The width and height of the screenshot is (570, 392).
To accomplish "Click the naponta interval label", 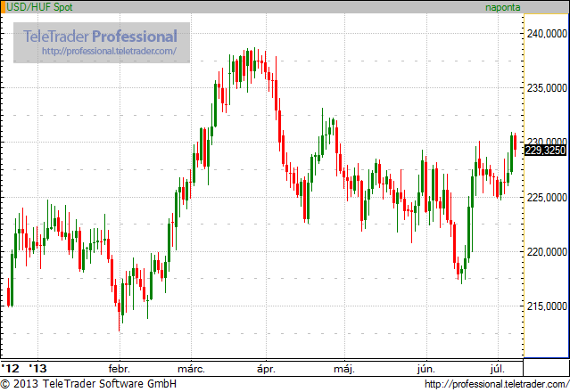I will click(x=503, y=7).
